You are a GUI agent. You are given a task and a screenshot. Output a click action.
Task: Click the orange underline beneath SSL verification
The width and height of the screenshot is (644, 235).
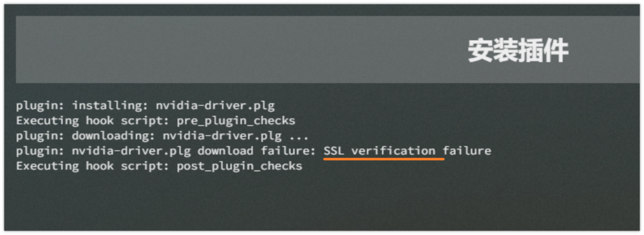click(x=384, y=159)
